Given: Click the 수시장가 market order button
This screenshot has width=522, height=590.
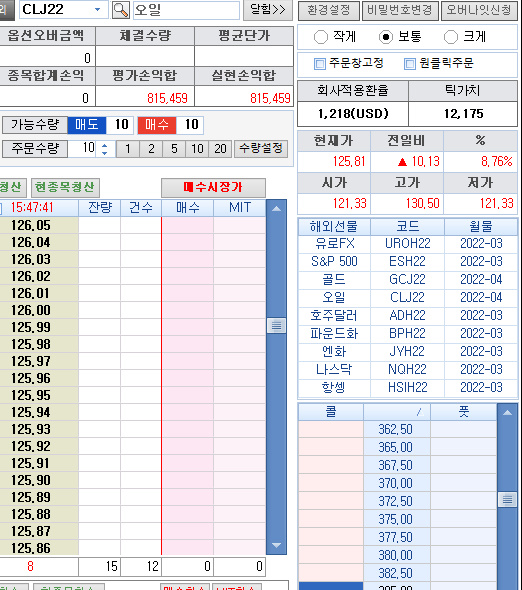Looking at the screenshot, I should [213, 187].
